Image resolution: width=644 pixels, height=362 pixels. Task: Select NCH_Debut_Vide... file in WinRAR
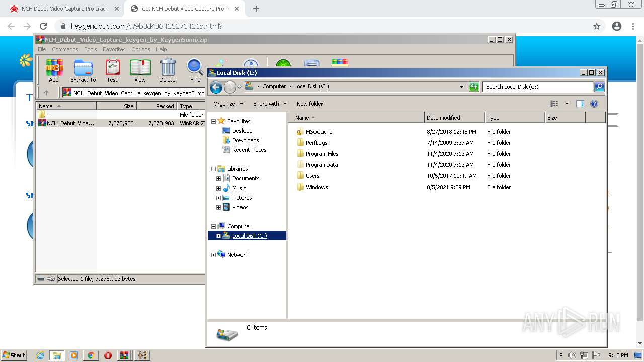click(x=70, y=123)
